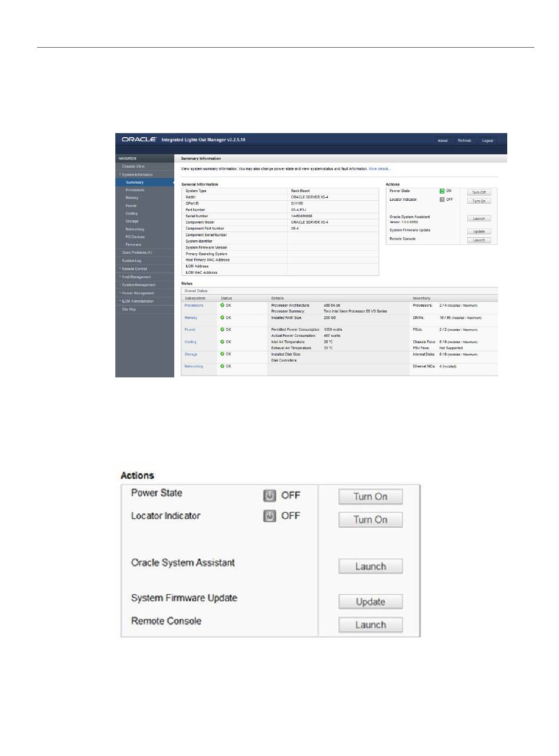Click the Logout button in the header
Image resolution: width=559 pixels, height=756 pixels.
[487, 141]
